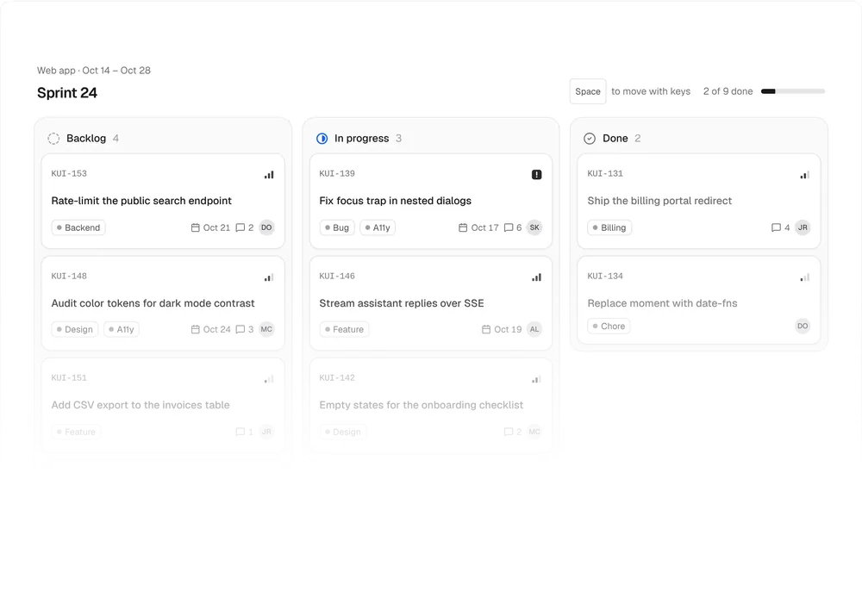Click the priority bars icon on KUI-153
Screen dimensions: 862x616
[269, 175]
